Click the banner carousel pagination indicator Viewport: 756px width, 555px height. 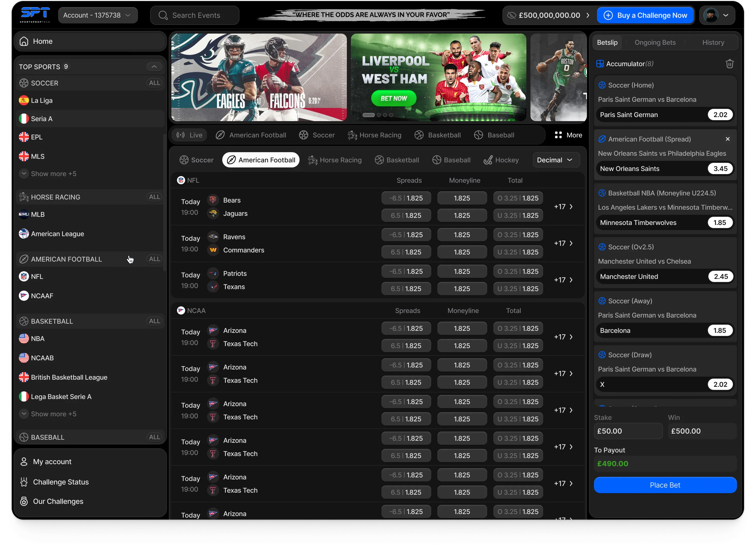tap(377, 115)
